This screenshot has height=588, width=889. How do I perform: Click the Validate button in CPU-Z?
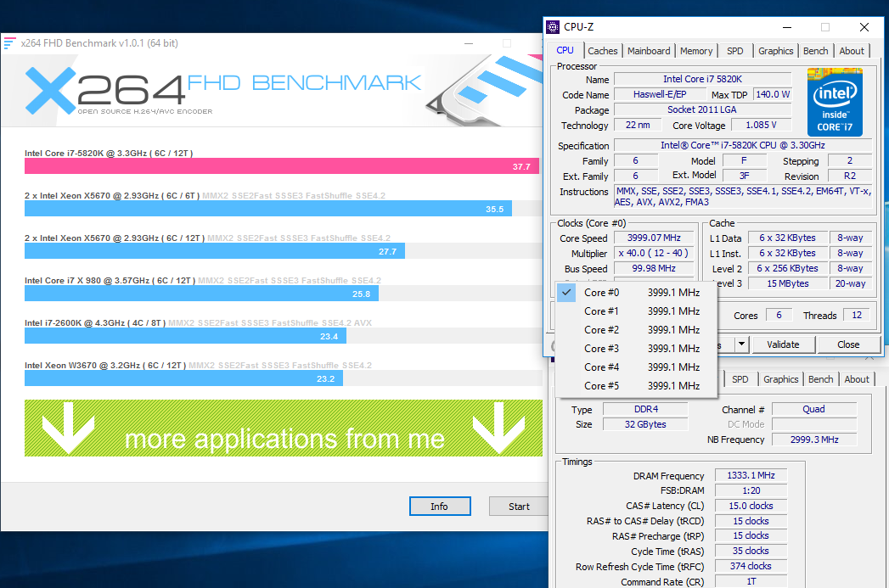click(x=783, y=344)
